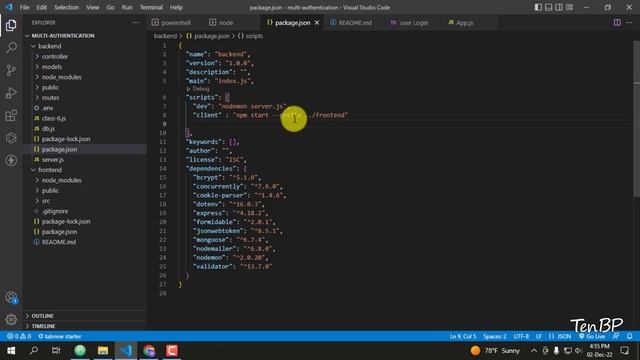Click errors and warnings status indicator
Viewport: 640px width, 360px height.
pyautogui.click(x=19, y=336)
